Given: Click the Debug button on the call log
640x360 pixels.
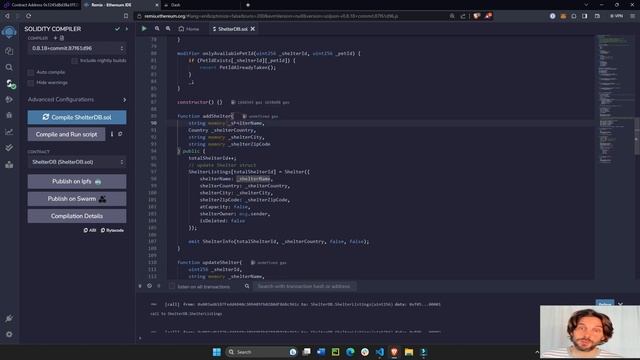Looking at the screenshot, I should (604, 303).
